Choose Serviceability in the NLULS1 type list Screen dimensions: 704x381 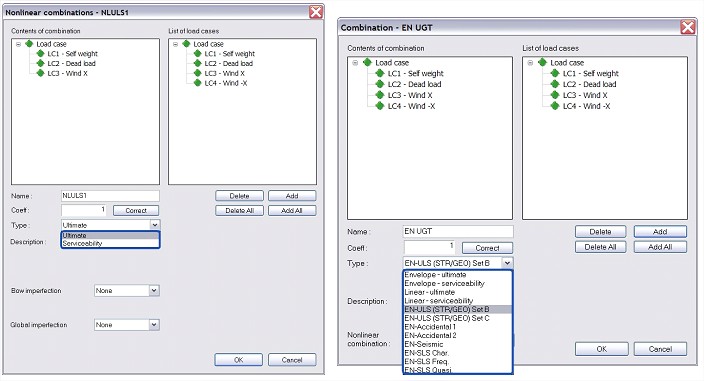pos(110,243)
